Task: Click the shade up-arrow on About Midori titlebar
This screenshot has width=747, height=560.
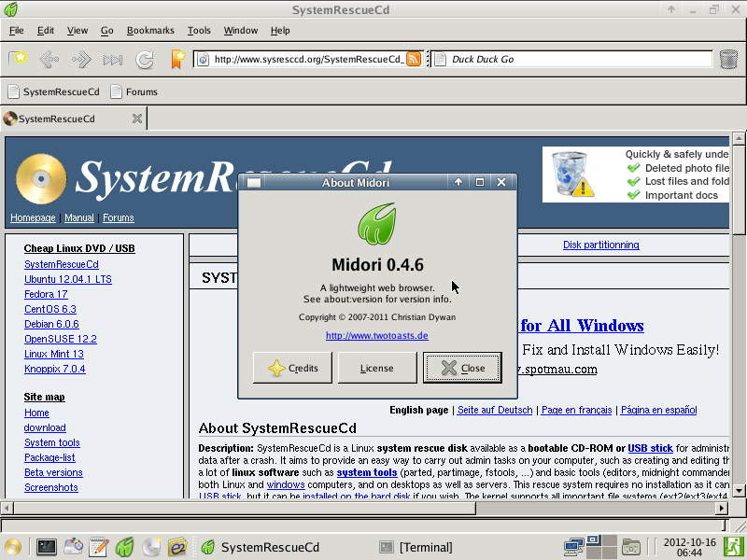Action: [458, 182]
